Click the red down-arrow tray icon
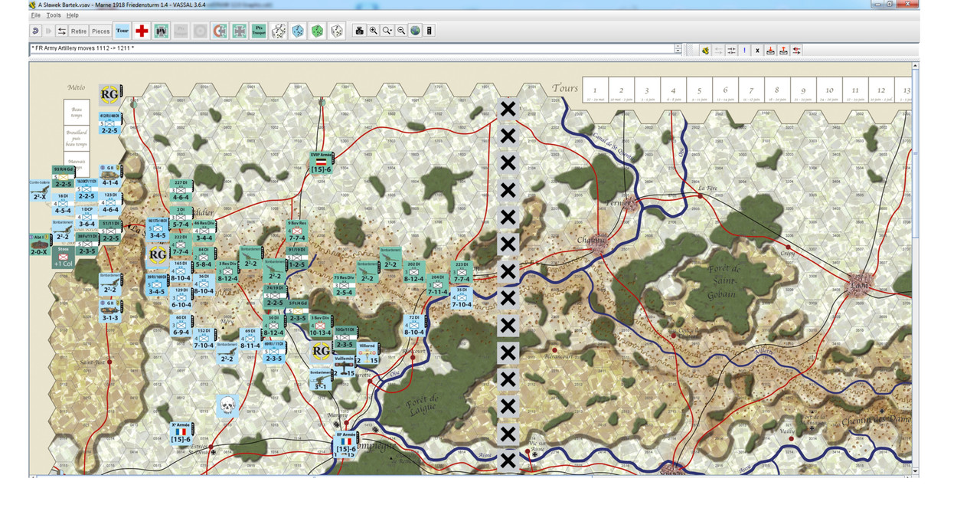The image size is (980, 531). click(770, 51)
